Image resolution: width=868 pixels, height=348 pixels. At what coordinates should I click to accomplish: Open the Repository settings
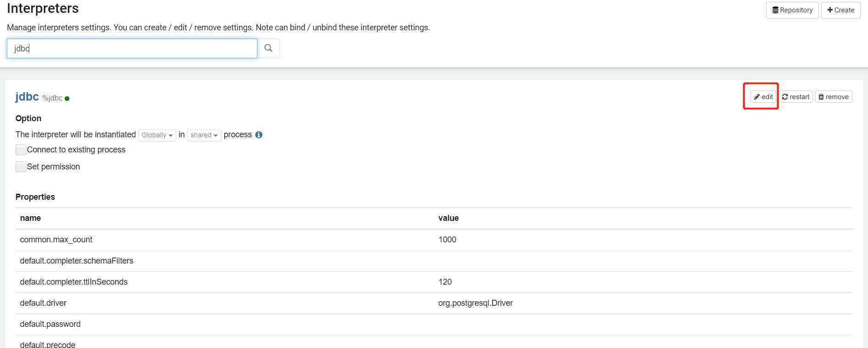point(792,10)
